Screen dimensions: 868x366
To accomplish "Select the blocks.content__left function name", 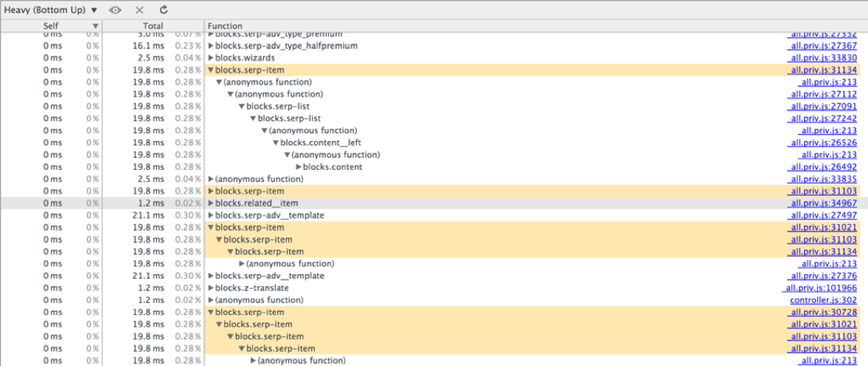I will pos(321,143).
